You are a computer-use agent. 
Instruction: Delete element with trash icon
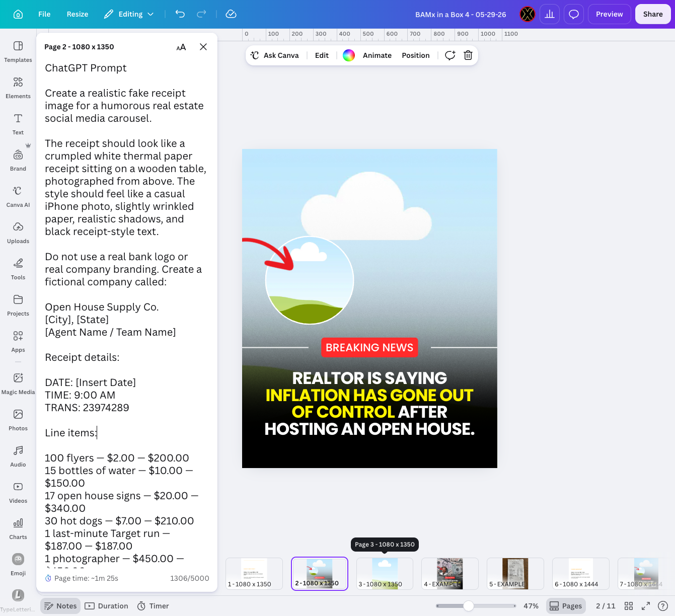tap(468, 55)
